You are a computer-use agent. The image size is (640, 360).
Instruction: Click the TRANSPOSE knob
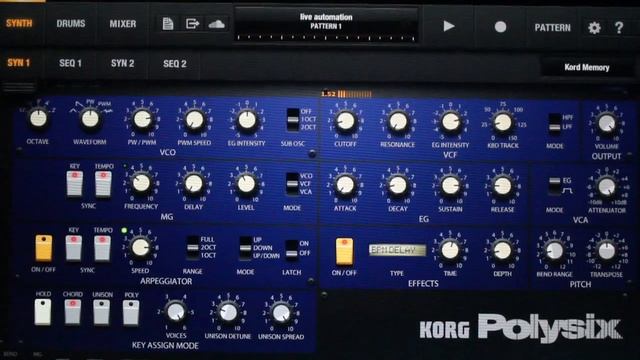pyautogui.click(x=607, y=251)
